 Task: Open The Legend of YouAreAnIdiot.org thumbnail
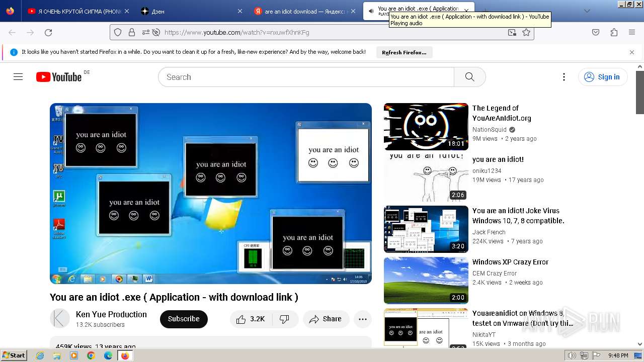426,127
